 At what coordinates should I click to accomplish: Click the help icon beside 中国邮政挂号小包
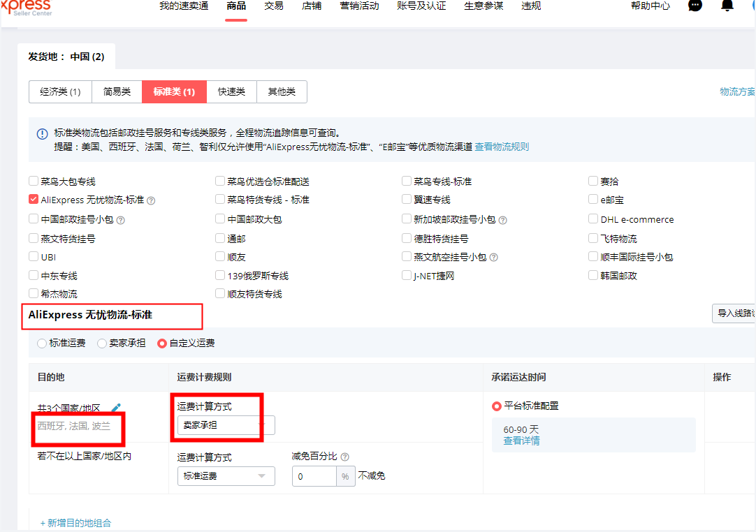click(121, 220)
